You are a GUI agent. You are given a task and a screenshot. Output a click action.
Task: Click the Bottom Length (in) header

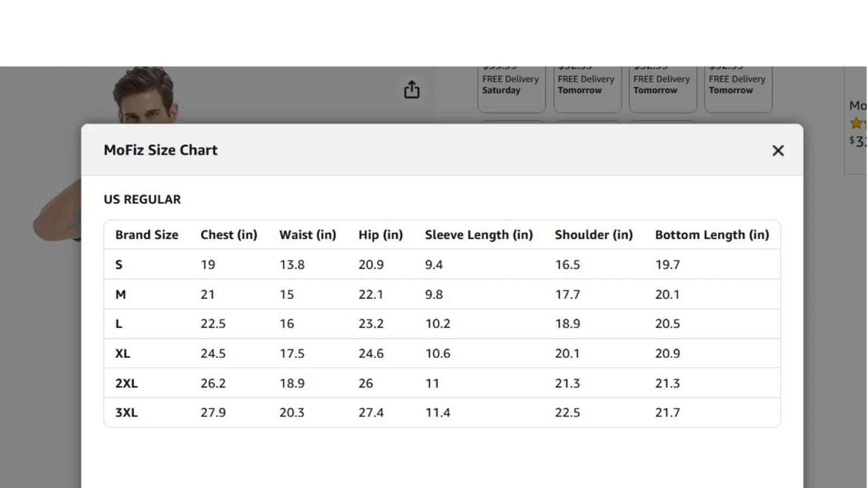tap(712, 235)
